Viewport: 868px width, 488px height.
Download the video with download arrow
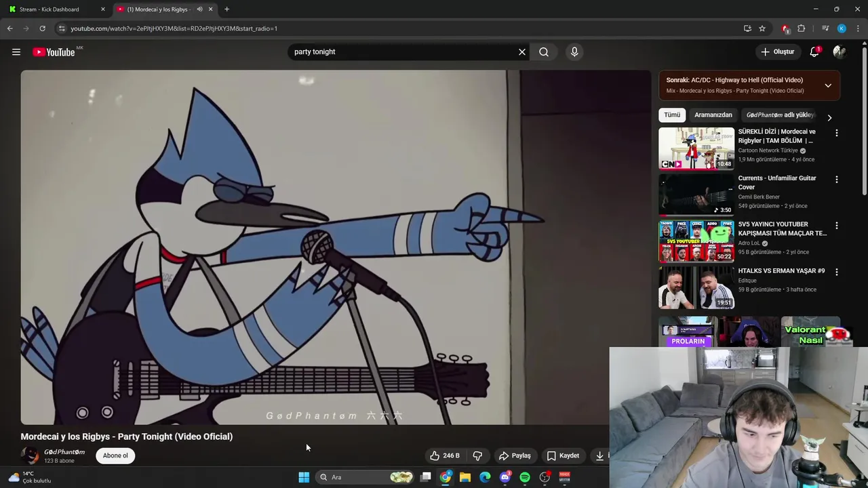pos(599,455)
